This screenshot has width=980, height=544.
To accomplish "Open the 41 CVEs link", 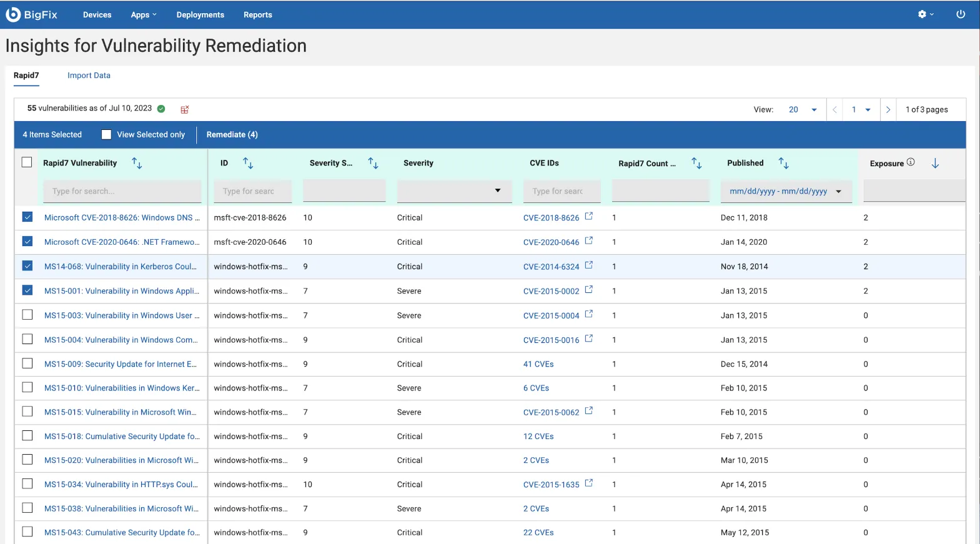I will coord(538,364).
